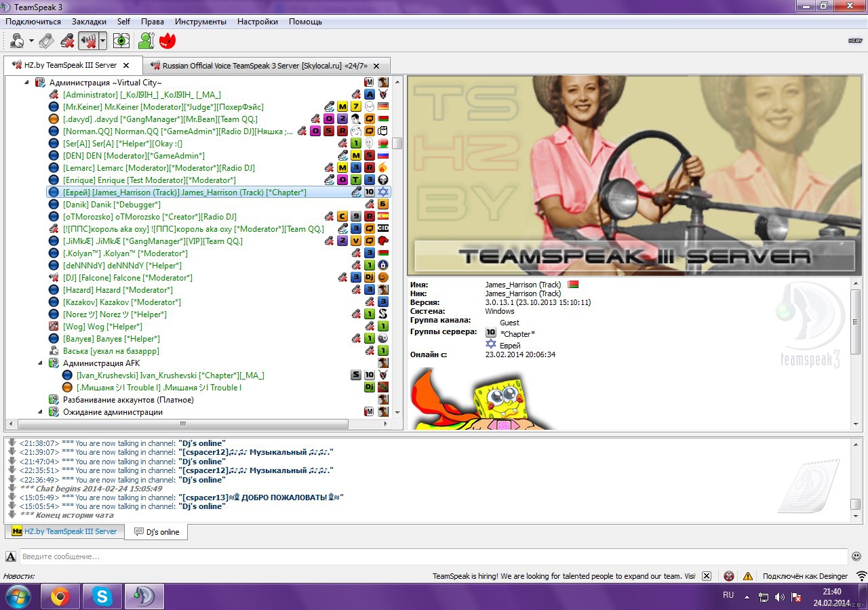Open the emoticon smiley picker
Image resolution: width=868 pixels, height=610 pixels.
click(858, 556)
